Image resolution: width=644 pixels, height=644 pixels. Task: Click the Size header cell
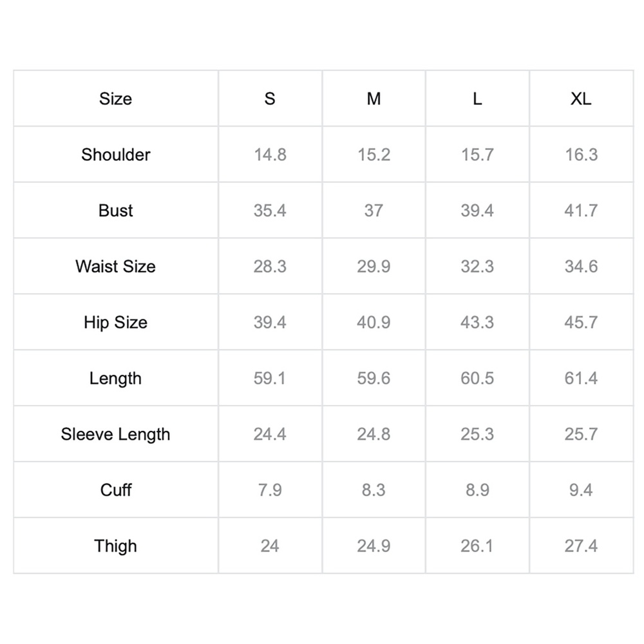coord(115,99)
